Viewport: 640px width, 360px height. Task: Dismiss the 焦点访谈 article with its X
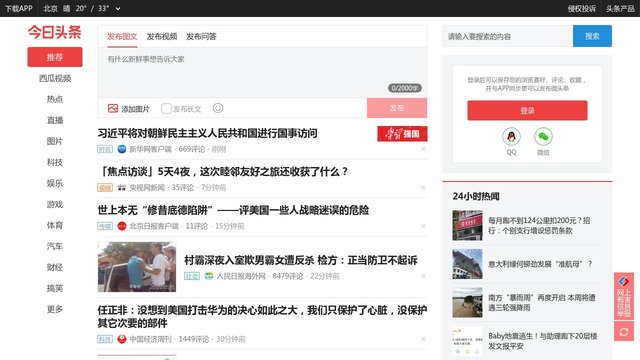pyautogui.click(x=423, y=187)
